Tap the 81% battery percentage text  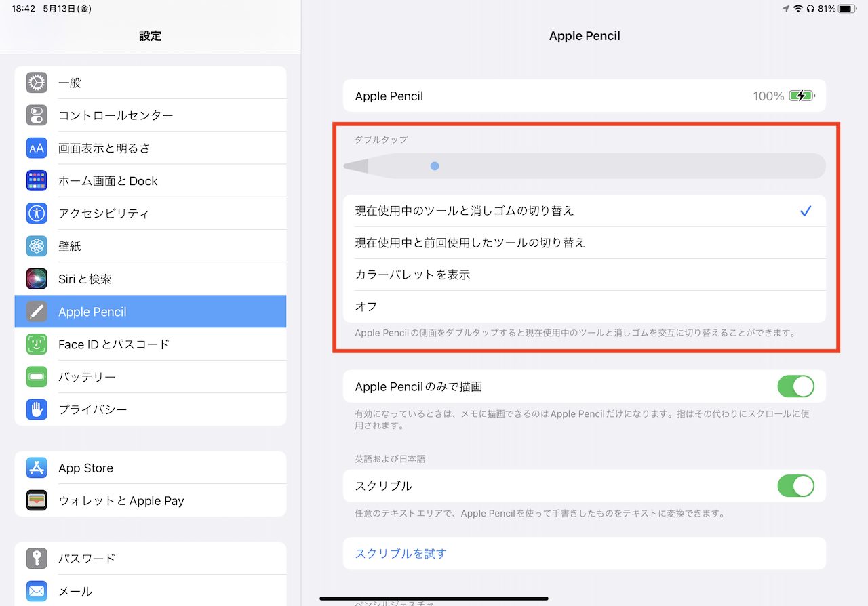827,9
